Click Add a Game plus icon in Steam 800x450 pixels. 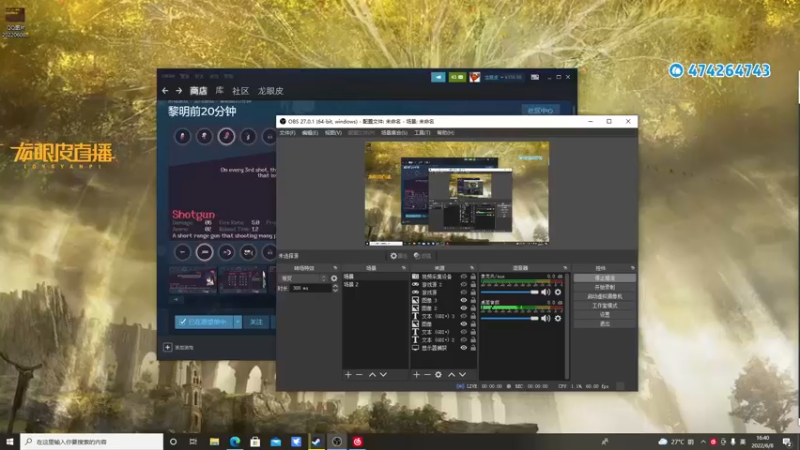pos(167,347)
